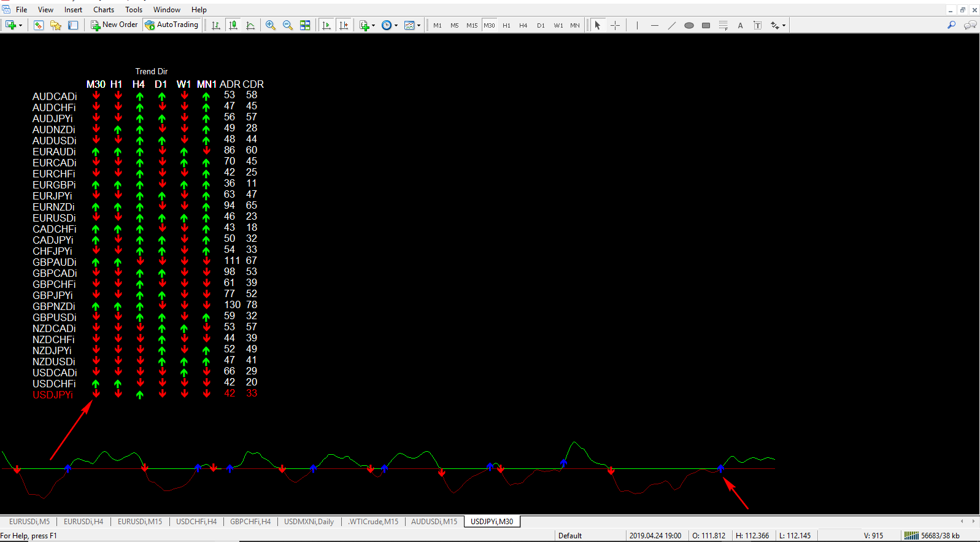Image resolution: width=980 pixels, height=542 pixels.
Task: Click the USDJPYi symbol row label
Action: 53,395
